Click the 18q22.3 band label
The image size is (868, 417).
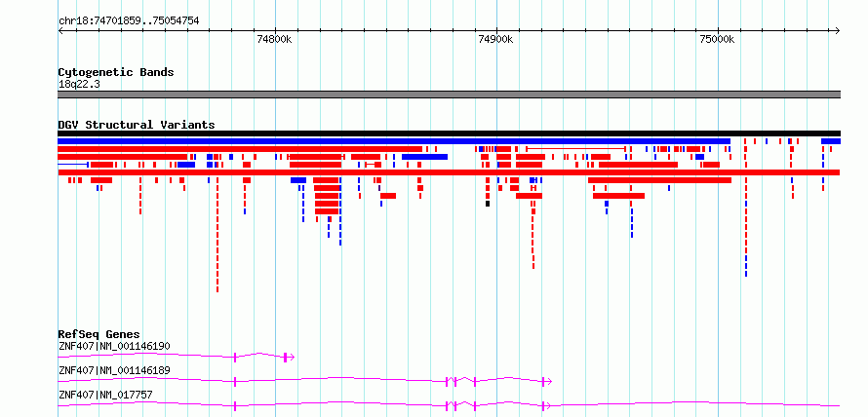(79, 85)
